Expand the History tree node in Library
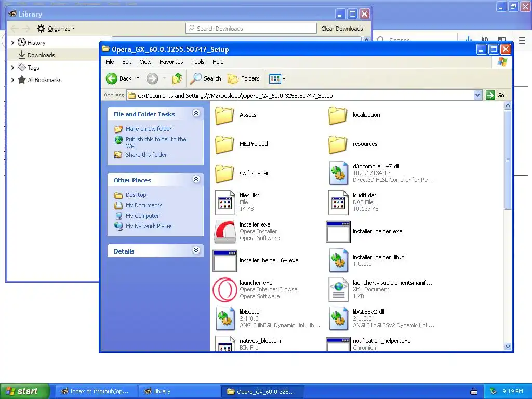Image resolution: width=532 pixels, height=399 pixels. 12,43
